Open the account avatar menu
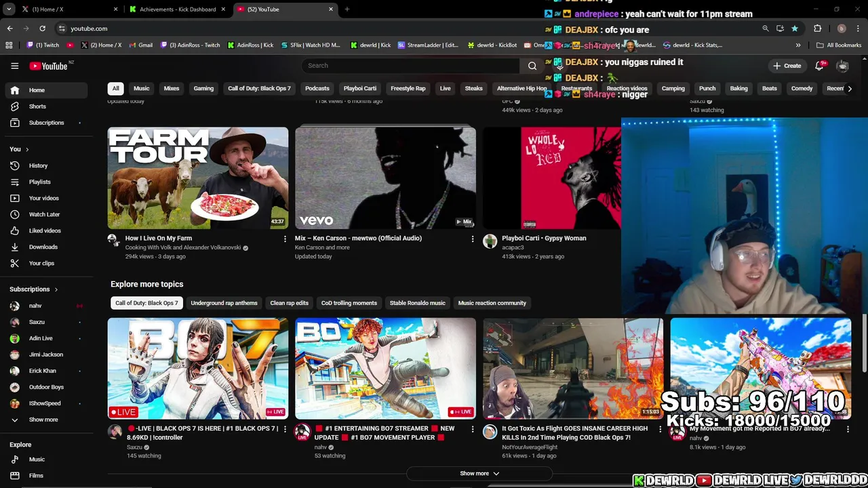This screenshot has width=868, height=488. pos(842,66)
